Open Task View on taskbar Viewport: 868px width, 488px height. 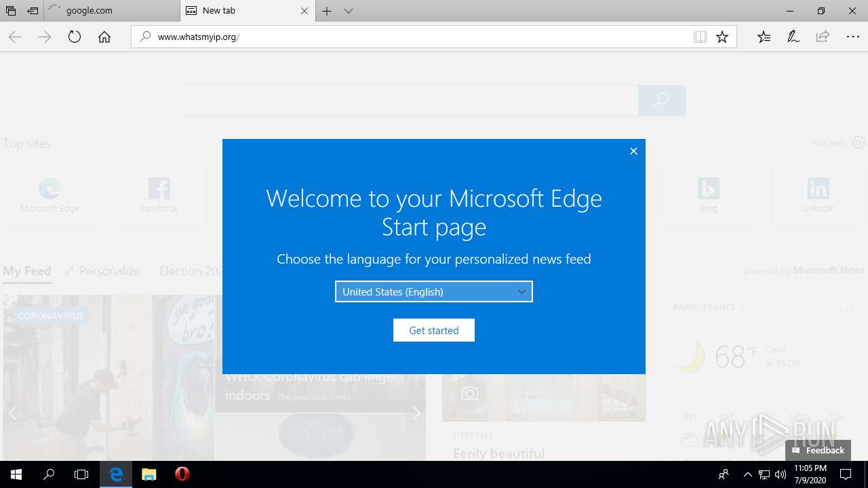(x=81, y=474)
